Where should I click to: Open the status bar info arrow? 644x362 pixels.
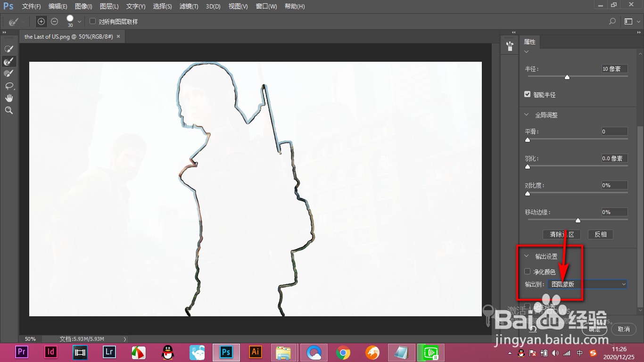(125, 339)
